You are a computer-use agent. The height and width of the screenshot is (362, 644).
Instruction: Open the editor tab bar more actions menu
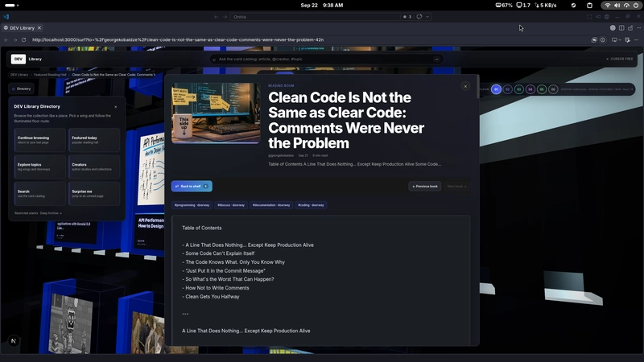coord(638,28)
